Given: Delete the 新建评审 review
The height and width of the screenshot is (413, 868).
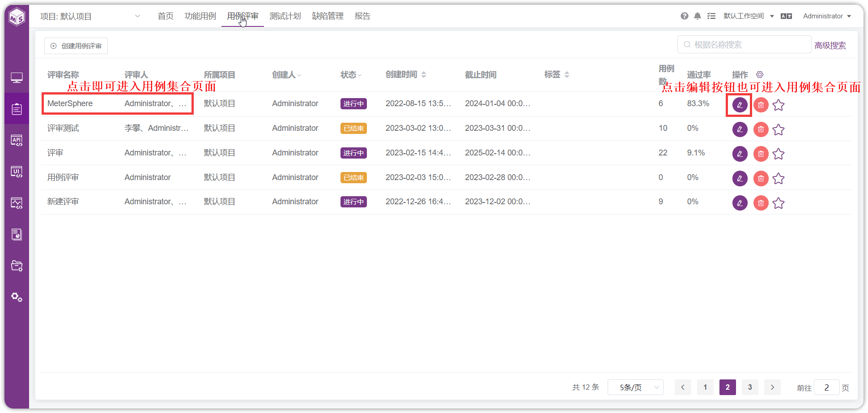Looking at the screenshot, I should pyautogui.click(x=761, y=203).
